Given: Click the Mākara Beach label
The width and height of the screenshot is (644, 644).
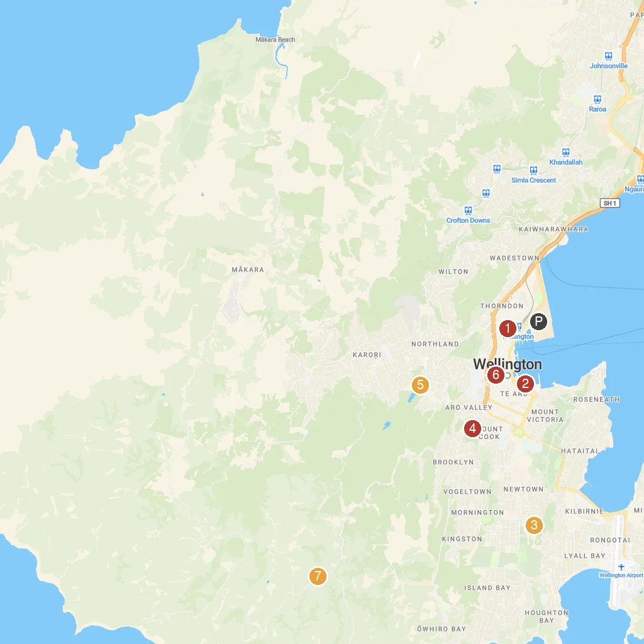Looking at the screenshot, I should (x=275, y=40).
